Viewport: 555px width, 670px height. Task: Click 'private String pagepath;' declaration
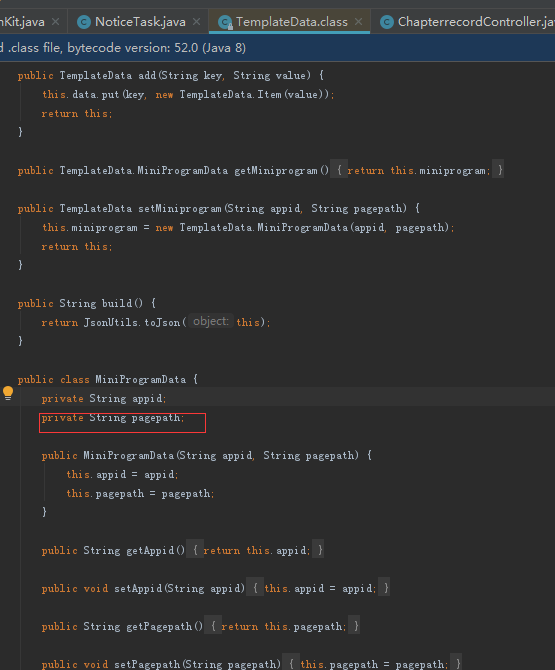pyautogui.click(x=113, y=417)
